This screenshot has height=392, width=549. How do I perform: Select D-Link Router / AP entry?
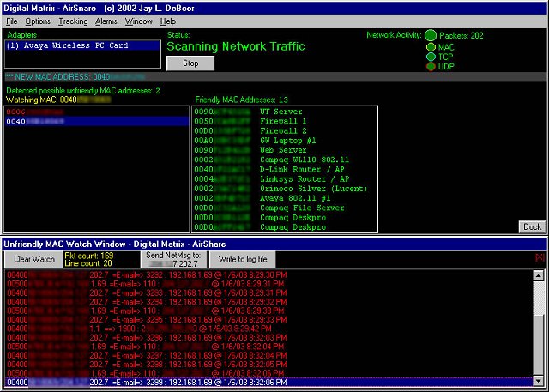coord(284,169)
